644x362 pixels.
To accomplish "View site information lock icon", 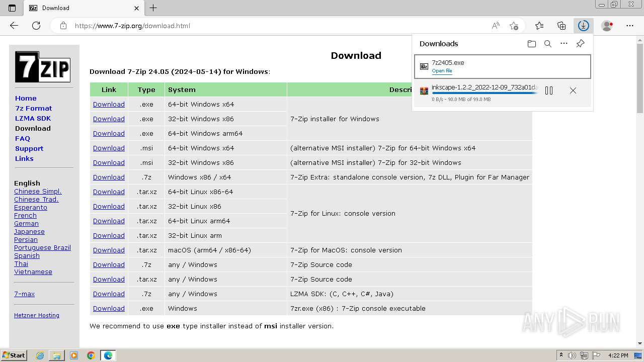I will pyautogui.click(x=63, y=26).
